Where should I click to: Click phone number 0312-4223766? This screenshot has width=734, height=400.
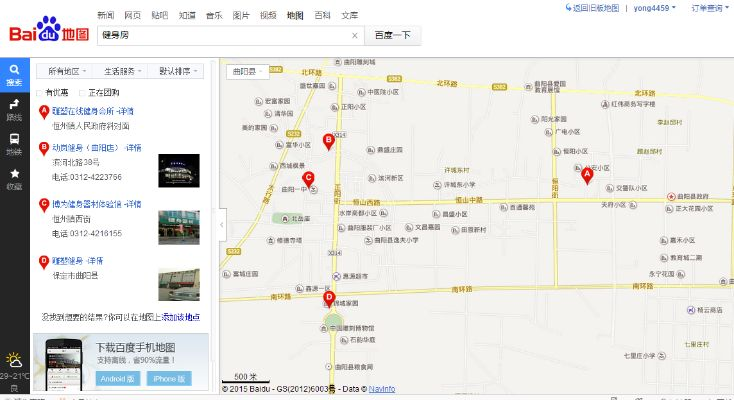click(x=96, y=178)
